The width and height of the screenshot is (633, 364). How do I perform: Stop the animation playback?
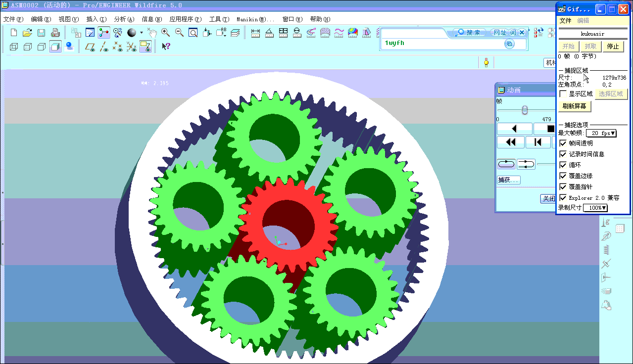click(545, 129)
